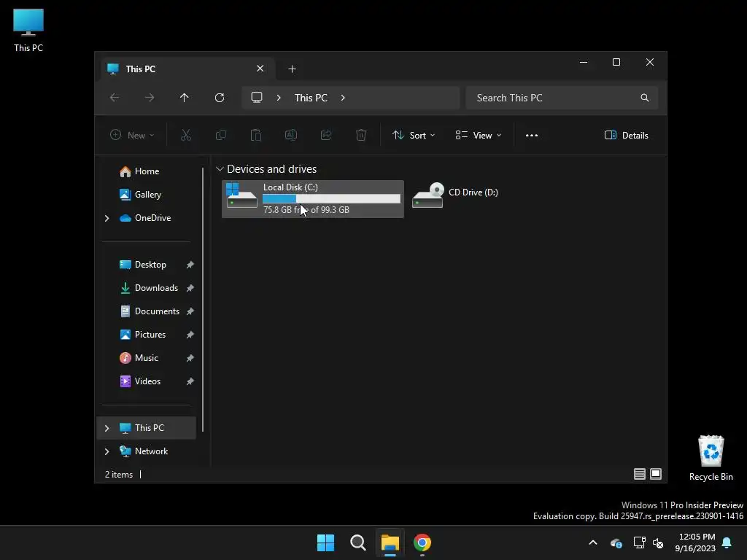Switch to large thumbnails view icon
747x560 pixels.
click(x=656, y=474)
